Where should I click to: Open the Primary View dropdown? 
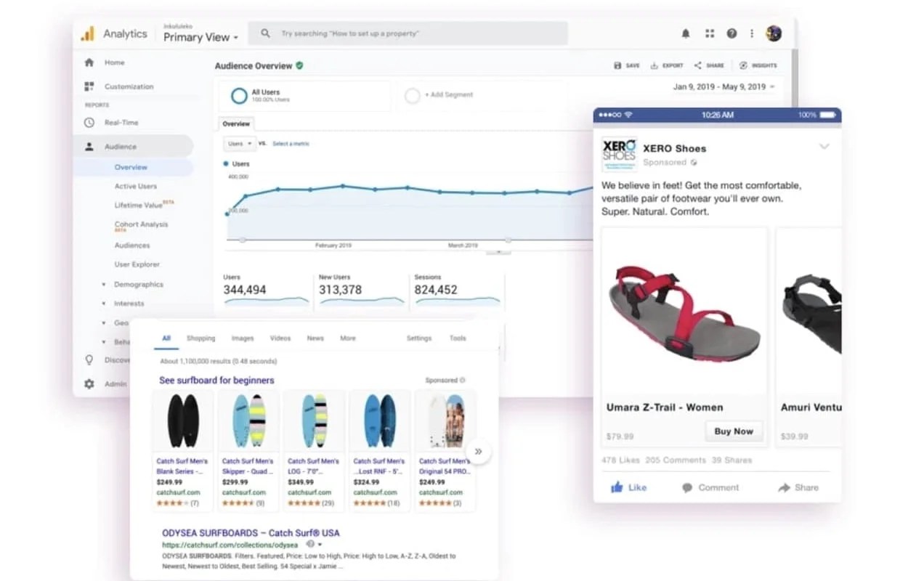201,37
